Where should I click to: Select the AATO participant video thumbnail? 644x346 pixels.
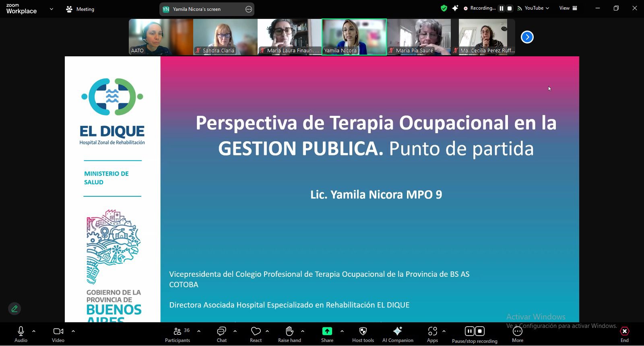tap(161, 37)
